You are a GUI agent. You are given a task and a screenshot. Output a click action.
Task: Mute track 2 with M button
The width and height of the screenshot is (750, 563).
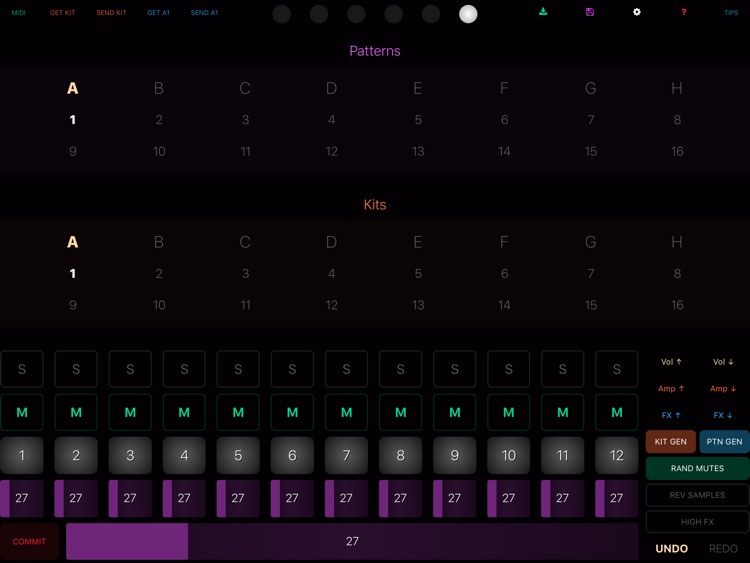pyautogui.click(x=76, y=412)
